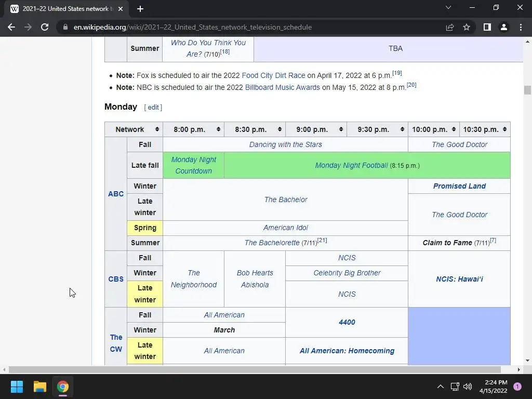This screenshot has height=399, width=532.
Task: Share this page icon in address bar
Action: click(x=450, y=27)
